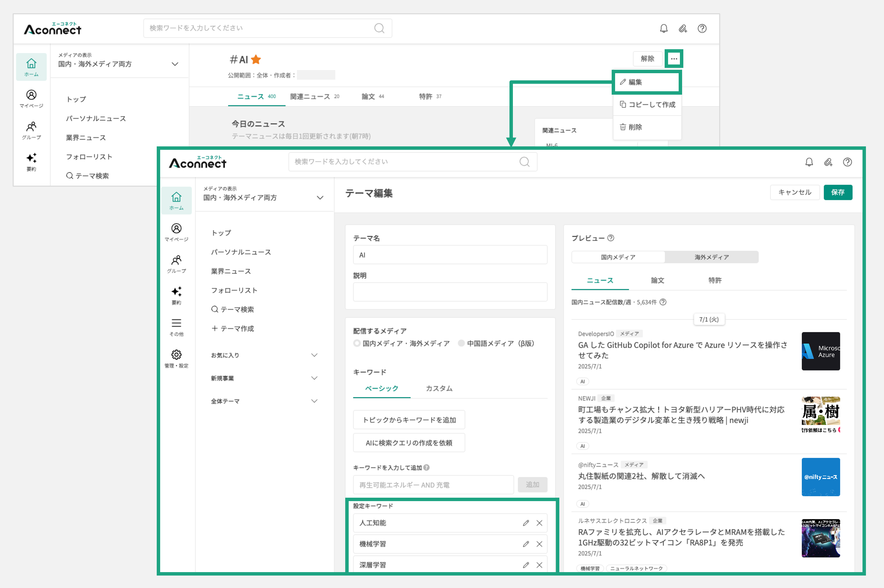The image size is (884, 588).
Task: Open the help icon in the background window
Action: [702, 29]
